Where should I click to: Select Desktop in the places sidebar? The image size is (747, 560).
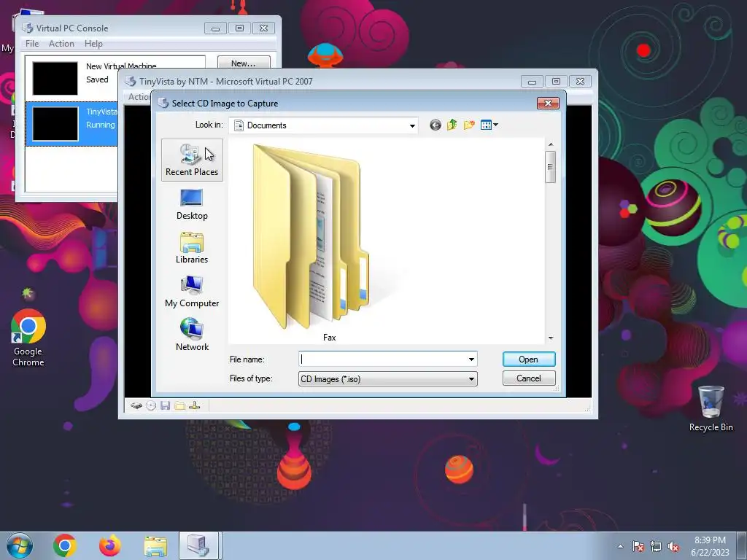pyautogui.click(x=192, y=204)
